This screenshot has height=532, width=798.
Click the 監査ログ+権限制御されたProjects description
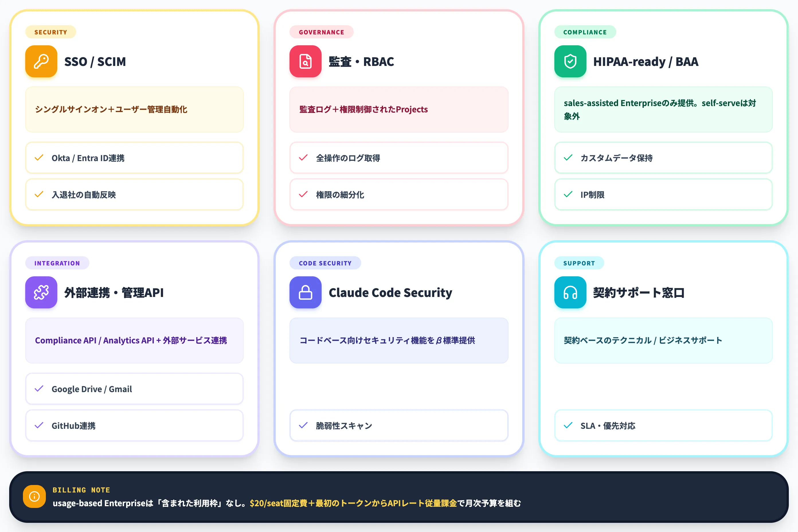pos(363,109)
